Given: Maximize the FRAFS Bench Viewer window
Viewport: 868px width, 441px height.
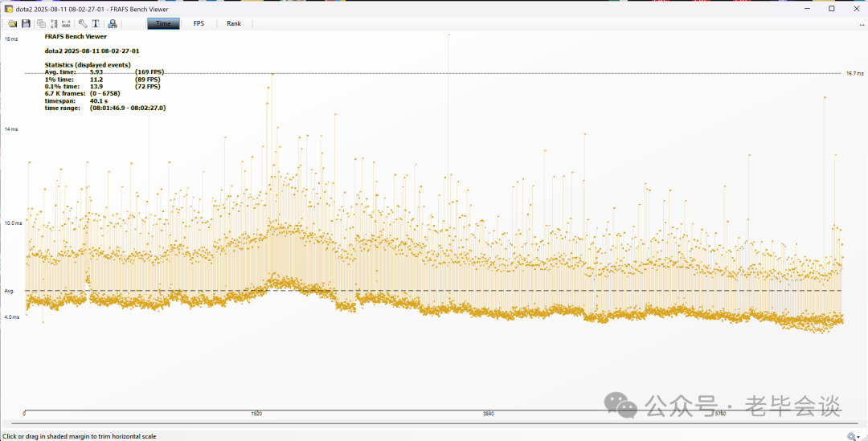Looking at the screenshot, I should tap(832, 9).
